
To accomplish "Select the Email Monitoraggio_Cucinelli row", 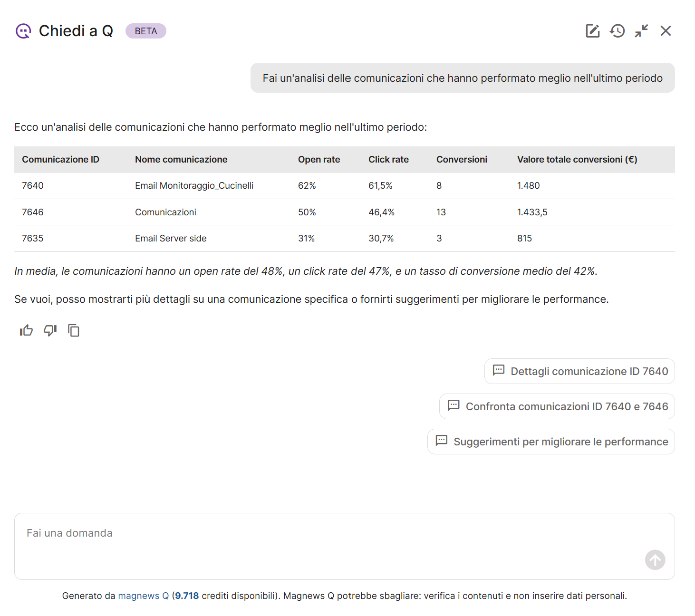I will pos(194,186).
